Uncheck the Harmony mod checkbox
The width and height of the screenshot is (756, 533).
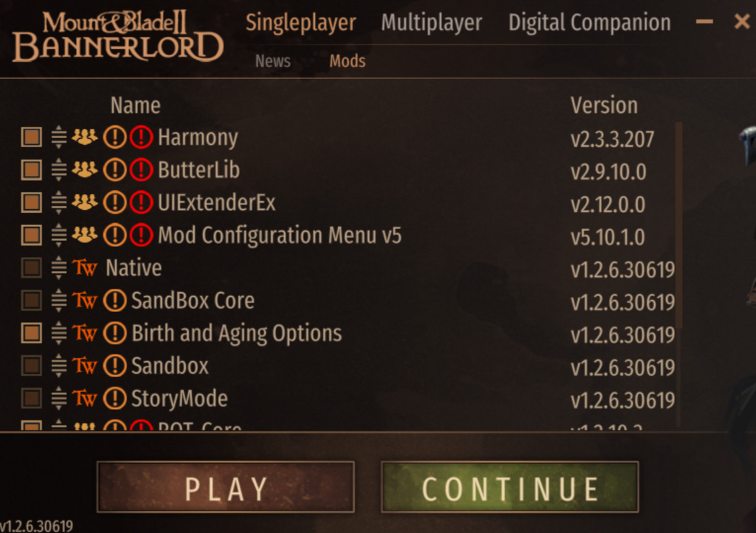click(x=32, y=137)
